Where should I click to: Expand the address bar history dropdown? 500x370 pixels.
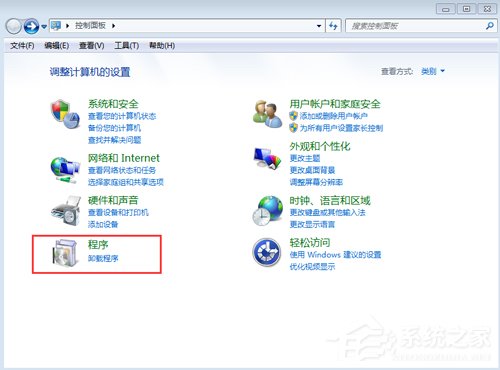pyautogui.click(x=319, y=26)
